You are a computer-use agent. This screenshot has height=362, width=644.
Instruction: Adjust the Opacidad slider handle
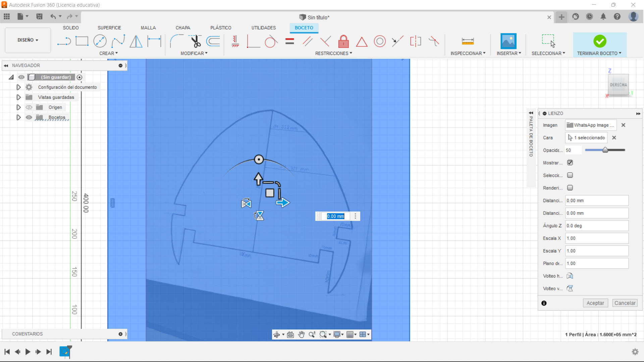[x=605, y=150]
